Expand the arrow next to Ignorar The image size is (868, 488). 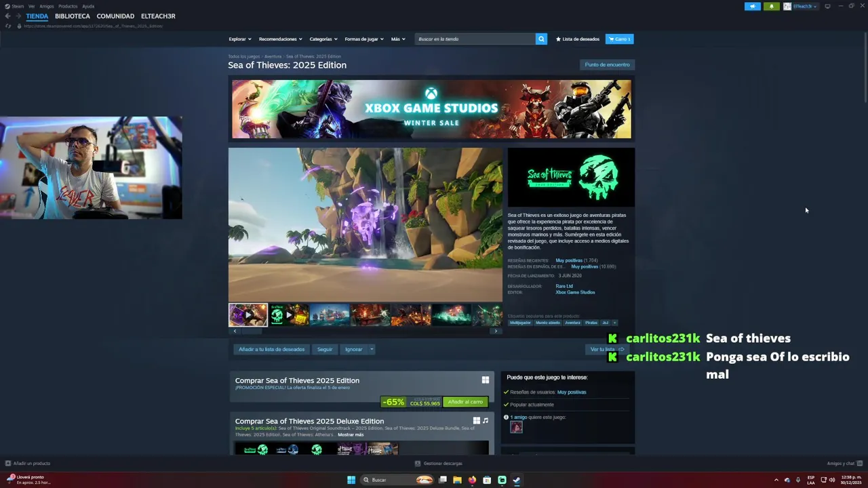pos(372,350)
